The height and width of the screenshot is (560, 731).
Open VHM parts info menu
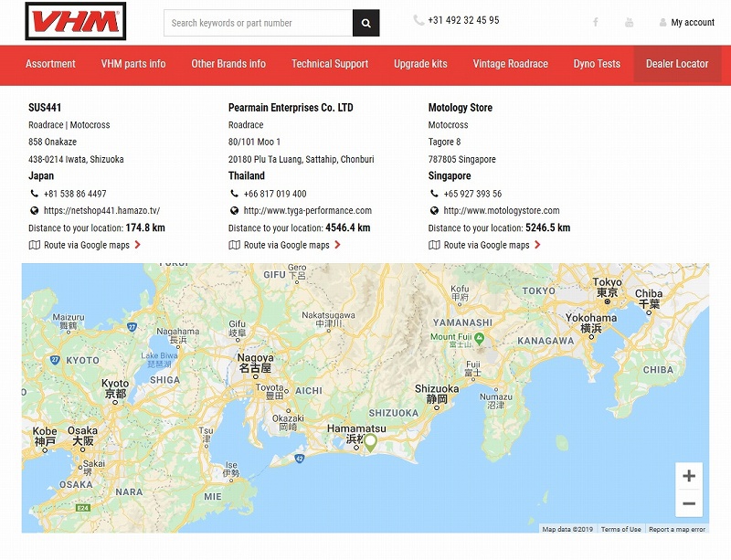(133, 64)
